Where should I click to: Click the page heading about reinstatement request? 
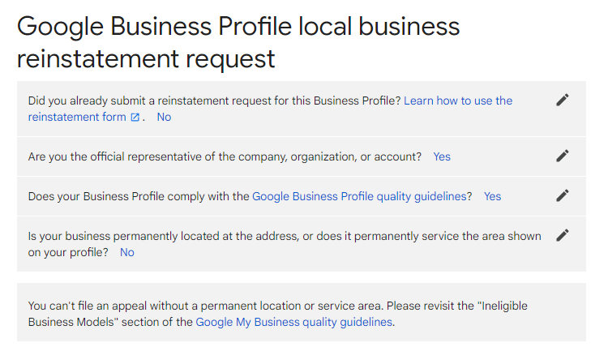(238, 42)
